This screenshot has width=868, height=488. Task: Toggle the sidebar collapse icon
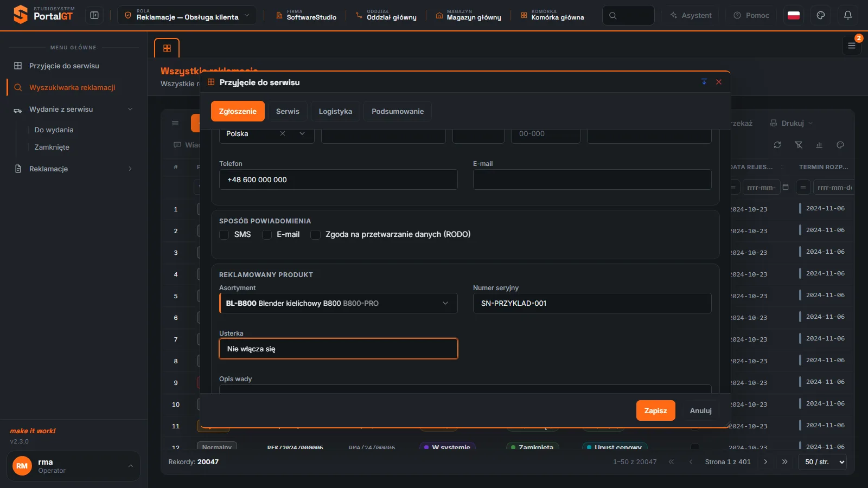(x=94, y=15)
